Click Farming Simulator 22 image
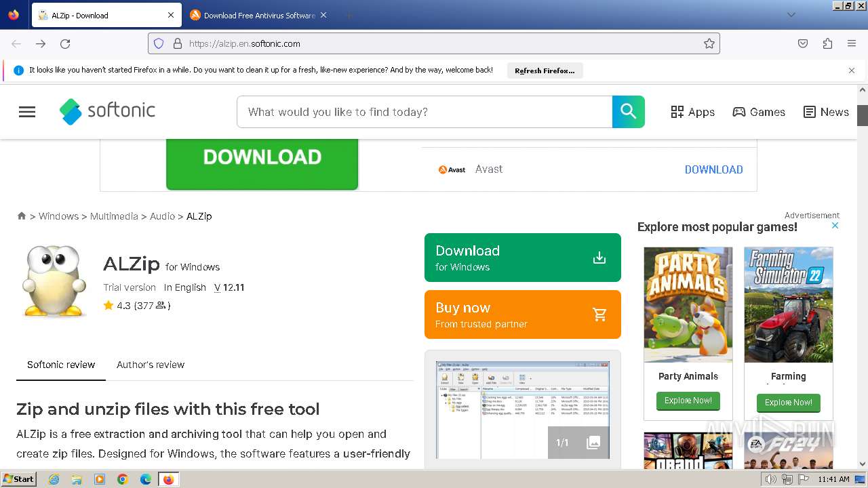This screenshot has width=868, height=488. click(x=789, y=304)
